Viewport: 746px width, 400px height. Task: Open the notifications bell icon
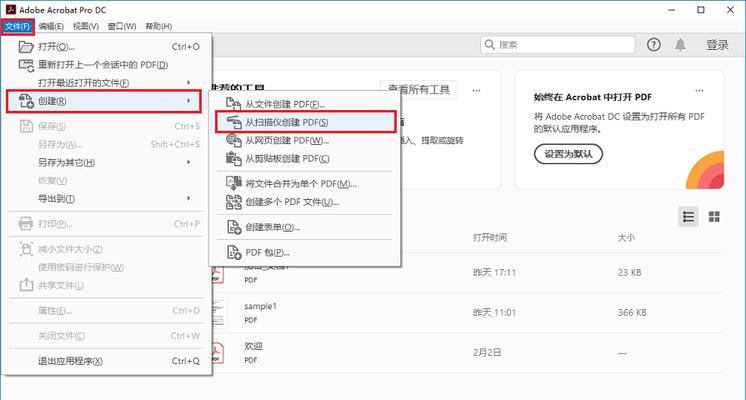(680, 45)
